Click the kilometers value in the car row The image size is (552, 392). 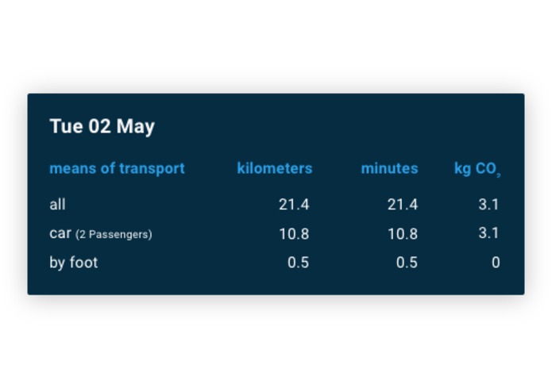click(x=294, y=234)
